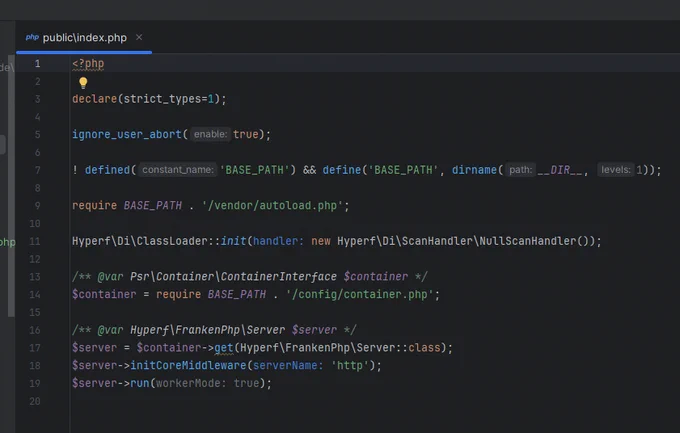Click the declare keyword on line 3
This screenshot has width=680, height=433.
(95, 99)
